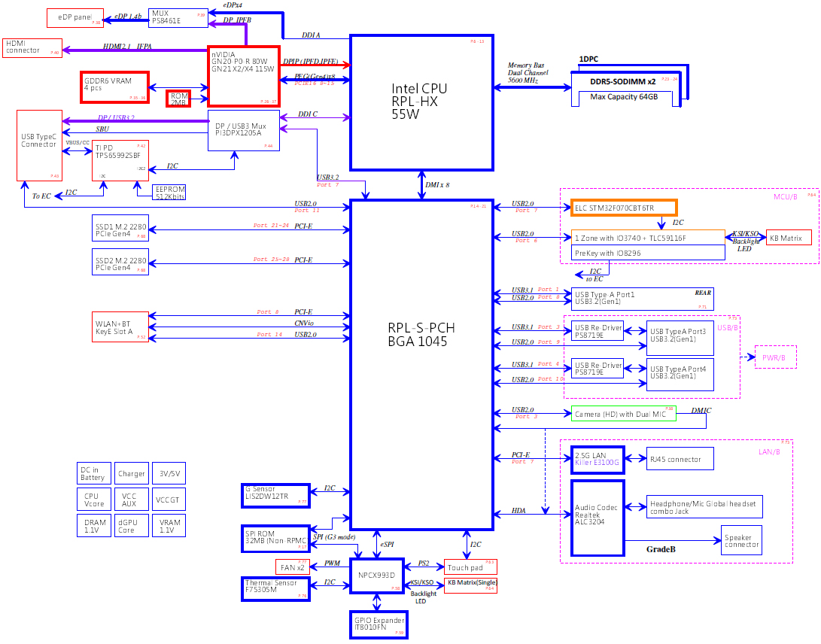Click the HDMI connector box
Image resolution: width=821 pixels, height=644 pixels.
pos(32,47)
